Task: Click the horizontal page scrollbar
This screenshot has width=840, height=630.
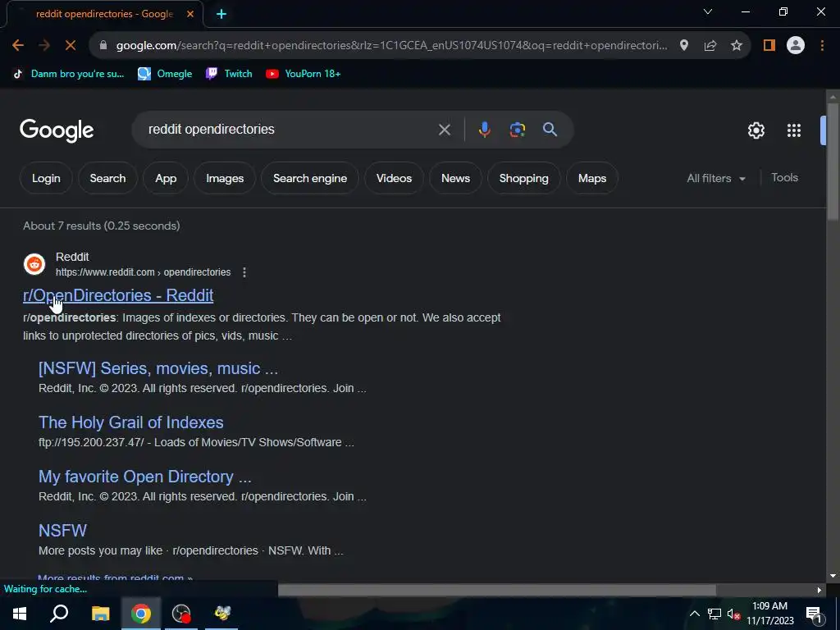Action: pyautogui.click(x=496, y=590)
